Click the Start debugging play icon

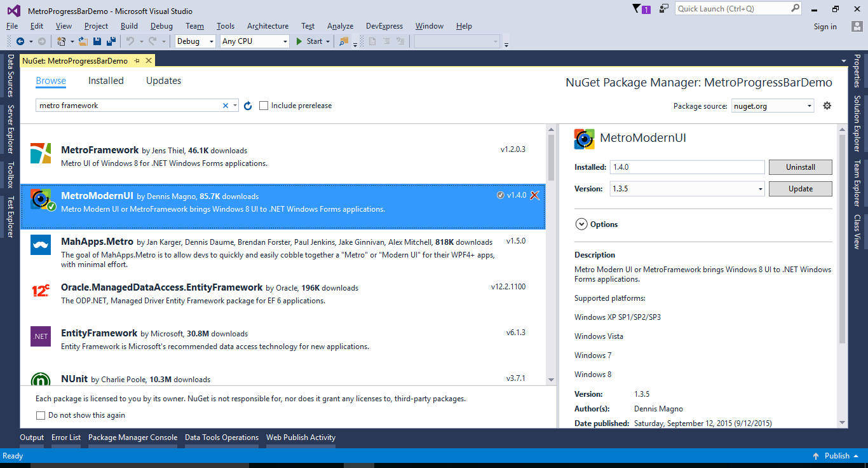click(x=300, y=41)
